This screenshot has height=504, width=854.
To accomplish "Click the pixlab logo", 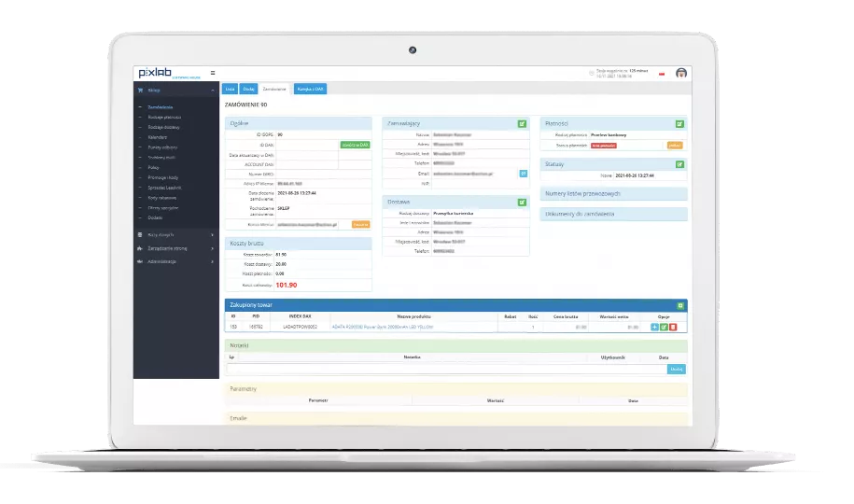I will pos(155,73).
